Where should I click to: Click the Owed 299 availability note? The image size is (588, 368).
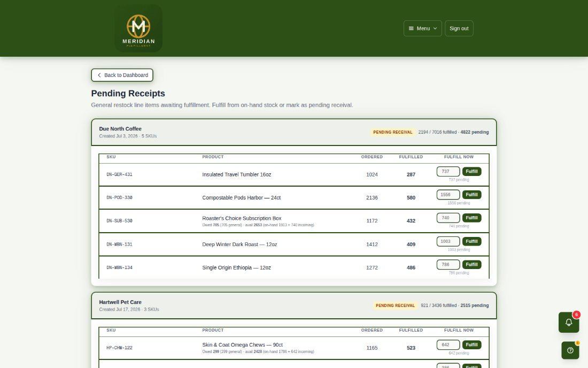(x=258, y=352)
